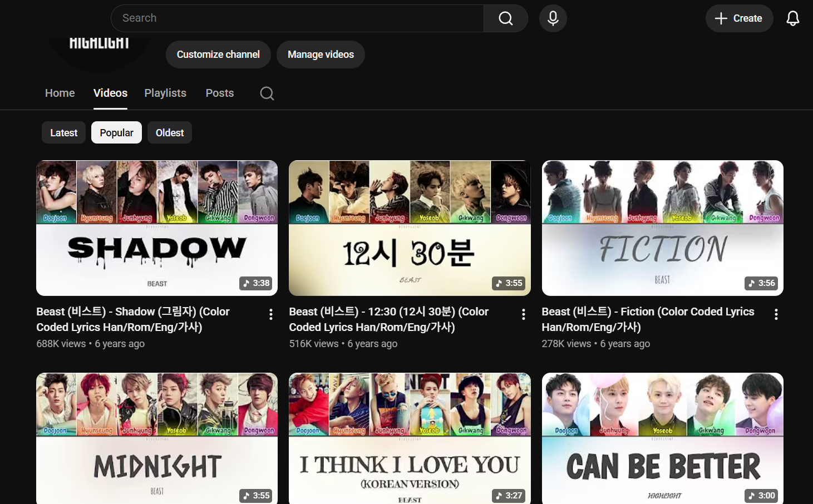This screenshot has height=504, width=813.
Task: Select the Videos tab
Action: point(110,93)
